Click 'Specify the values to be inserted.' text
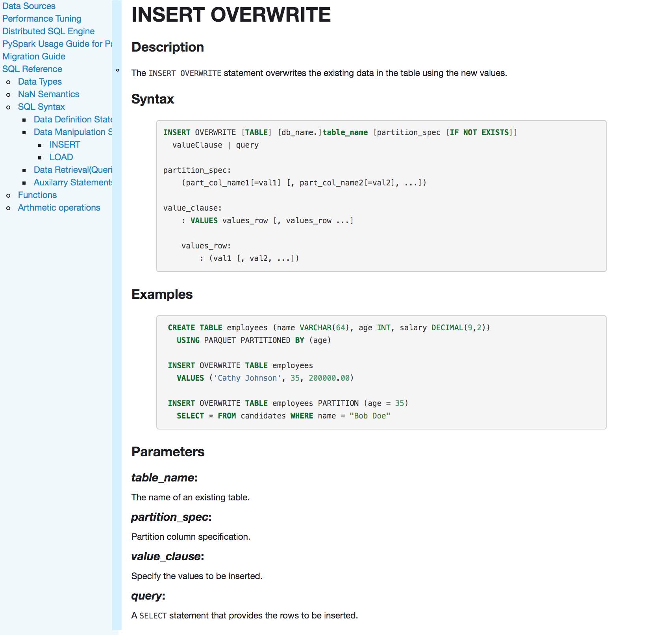This screenshot has height=635, width=672. tap(197, 576)
